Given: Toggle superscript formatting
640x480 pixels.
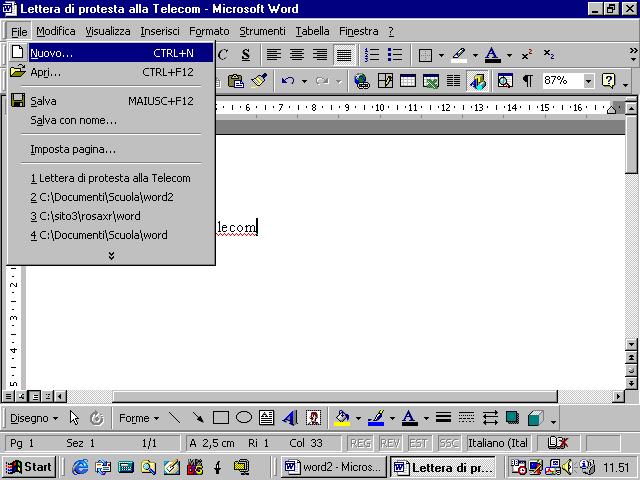Looking at the screenshot, I should 527,55.
